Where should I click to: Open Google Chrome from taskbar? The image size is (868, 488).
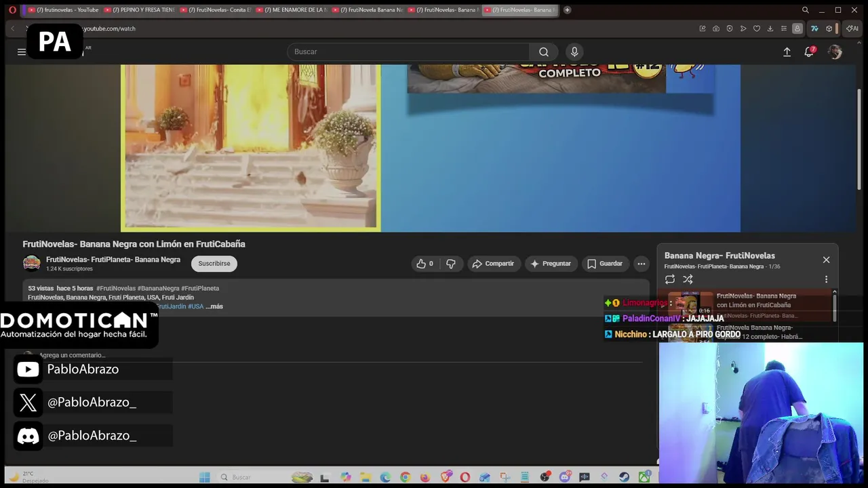pos(405,477)
